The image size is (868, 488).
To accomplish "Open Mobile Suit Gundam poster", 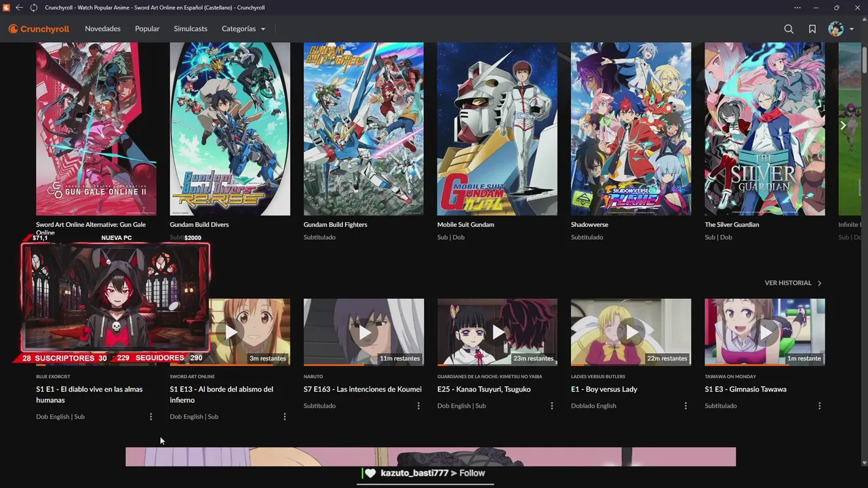I will click(x=497, y=129).
